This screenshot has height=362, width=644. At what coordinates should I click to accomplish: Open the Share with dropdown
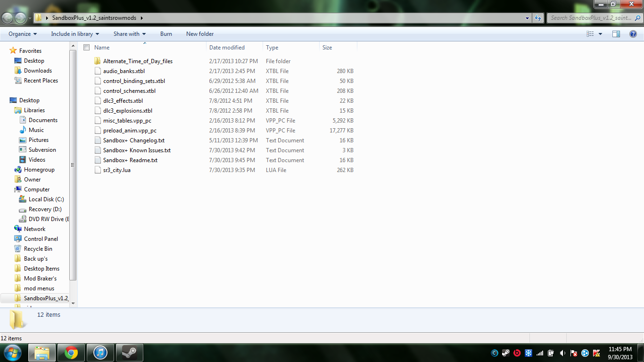[x=130, y=34]
